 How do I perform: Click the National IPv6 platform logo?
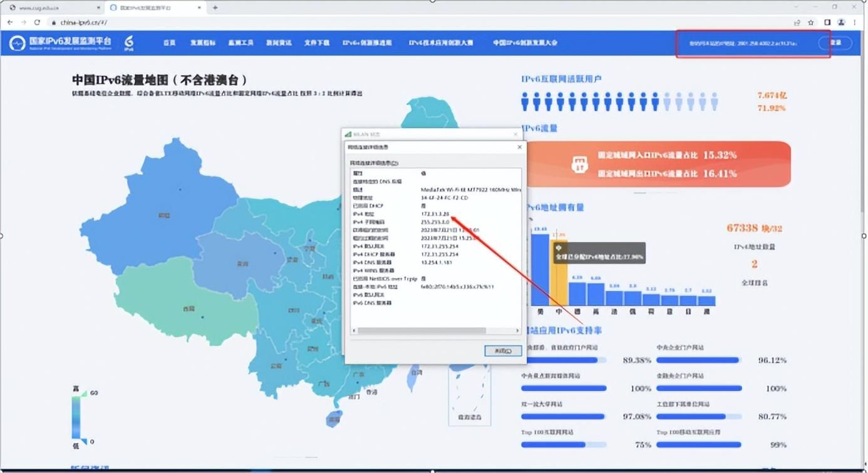(x=61, y=43)
